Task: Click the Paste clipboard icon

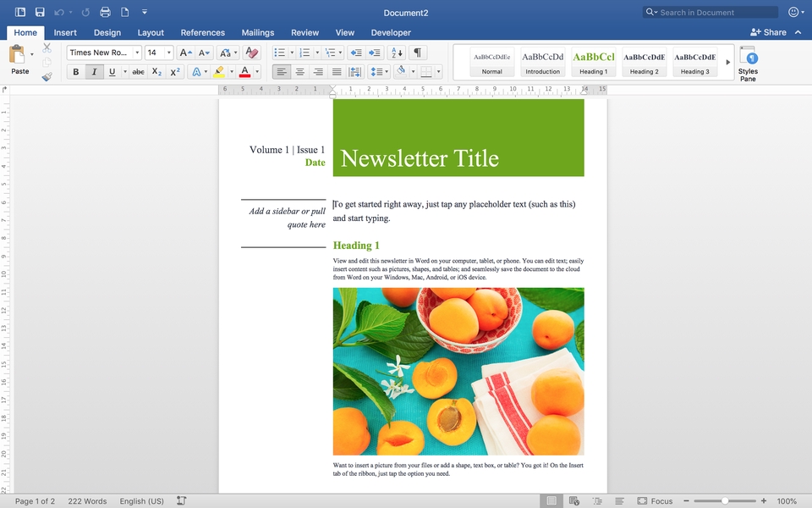Action: [17, 54]
